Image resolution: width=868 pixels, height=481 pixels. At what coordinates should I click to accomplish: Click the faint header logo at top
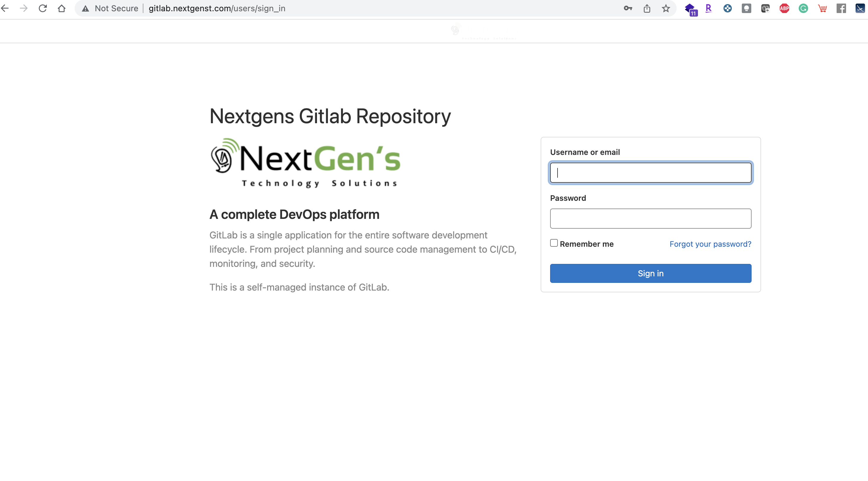click(x=483, y=32)
